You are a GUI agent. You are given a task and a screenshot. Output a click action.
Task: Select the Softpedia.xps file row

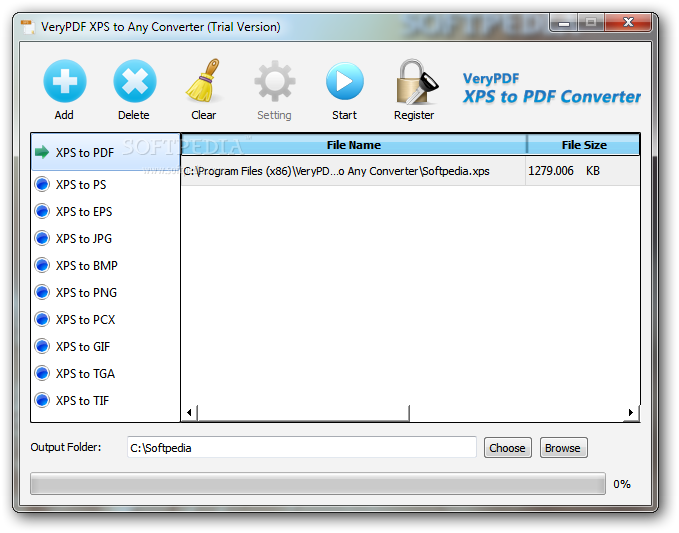point(410,171)
